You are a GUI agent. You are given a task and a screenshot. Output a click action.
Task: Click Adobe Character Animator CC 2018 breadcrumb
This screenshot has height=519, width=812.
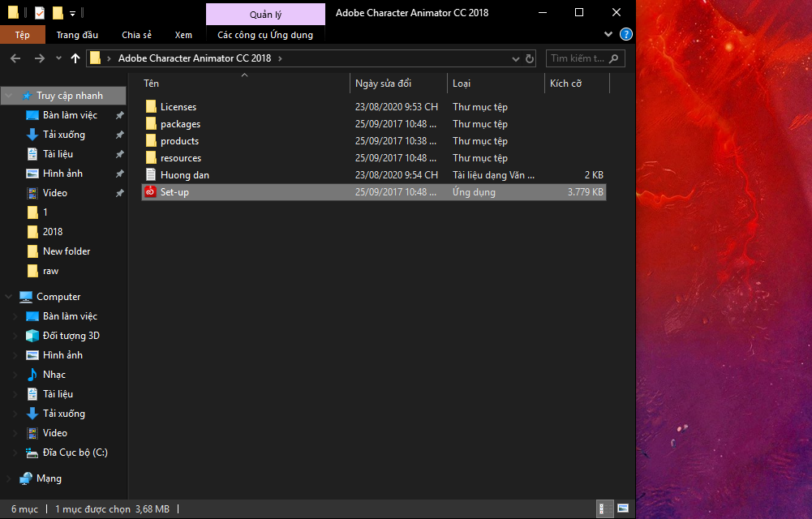click(x=195, y=58)
